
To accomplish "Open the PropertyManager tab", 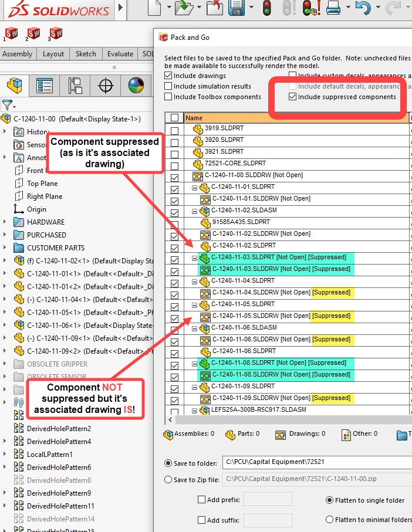I will 45,86.
